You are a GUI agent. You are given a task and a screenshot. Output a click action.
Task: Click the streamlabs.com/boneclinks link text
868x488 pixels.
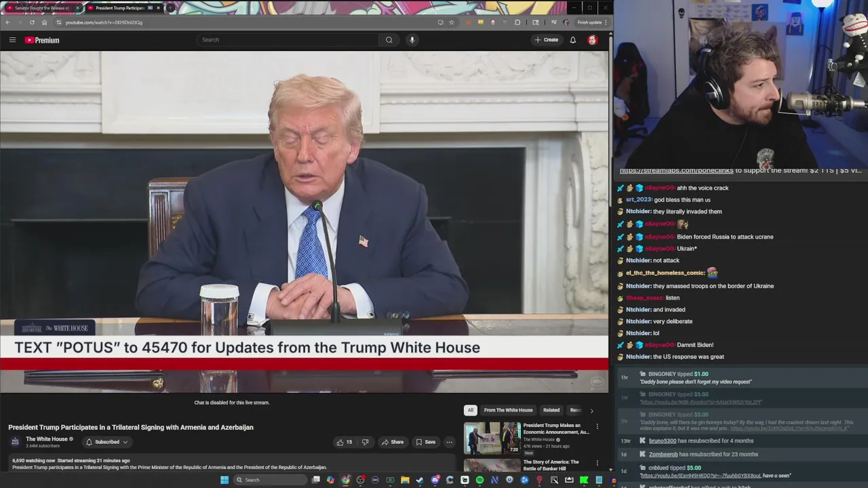(676, 171)
